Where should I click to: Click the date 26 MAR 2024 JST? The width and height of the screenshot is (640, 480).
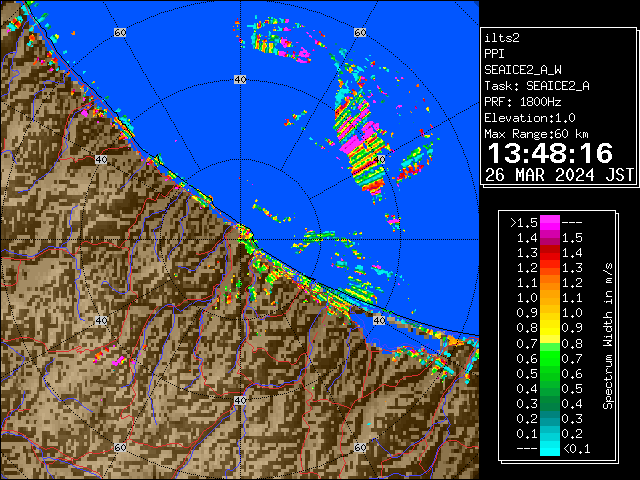pyautogui.click(x=559, y=175)
